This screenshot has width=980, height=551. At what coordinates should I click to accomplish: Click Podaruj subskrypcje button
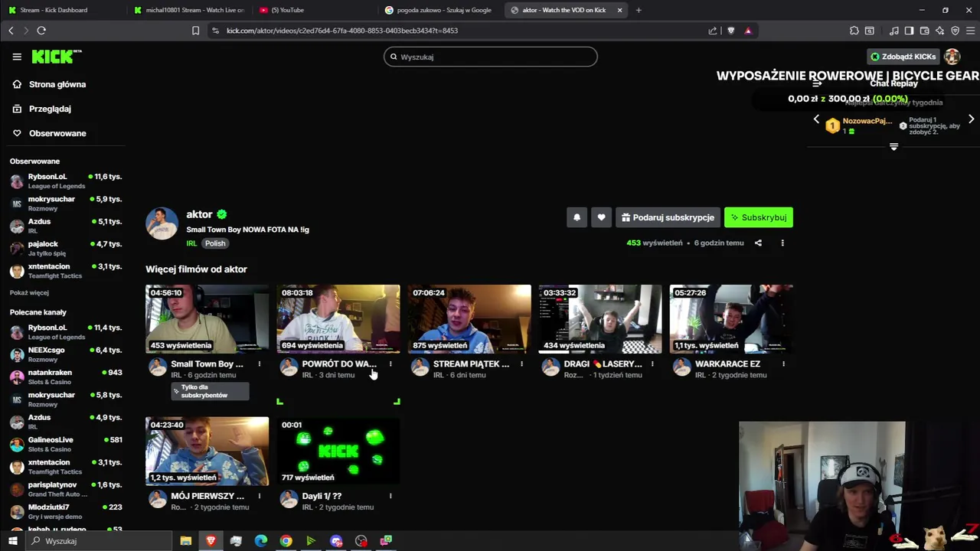click(x=667, y=217)
